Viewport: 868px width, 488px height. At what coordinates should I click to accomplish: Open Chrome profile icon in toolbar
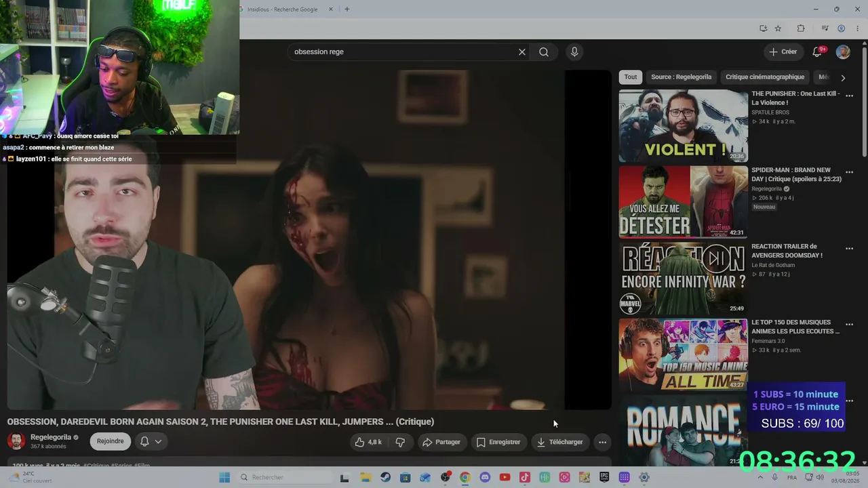point(841,28)
